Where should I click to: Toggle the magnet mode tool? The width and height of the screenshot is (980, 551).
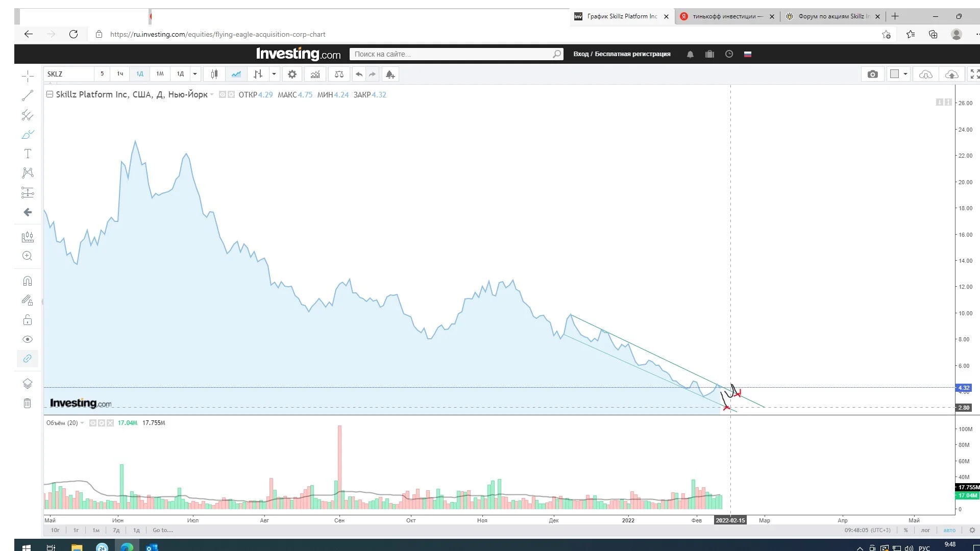[x=28, y=281]
